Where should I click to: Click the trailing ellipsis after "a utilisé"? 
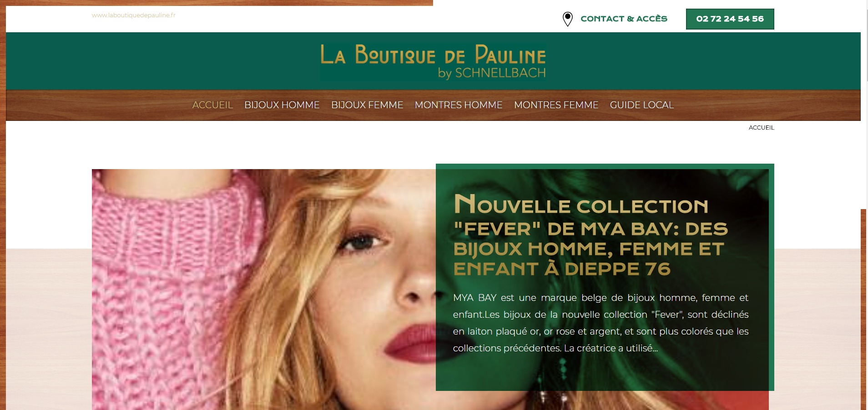coord(655,349)
